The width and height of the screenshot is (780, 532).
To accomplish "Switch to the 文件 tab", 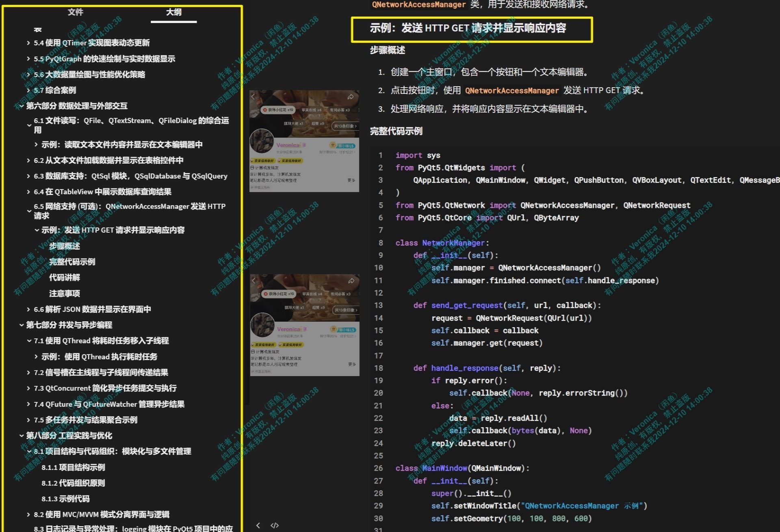I will coord(76,12).
